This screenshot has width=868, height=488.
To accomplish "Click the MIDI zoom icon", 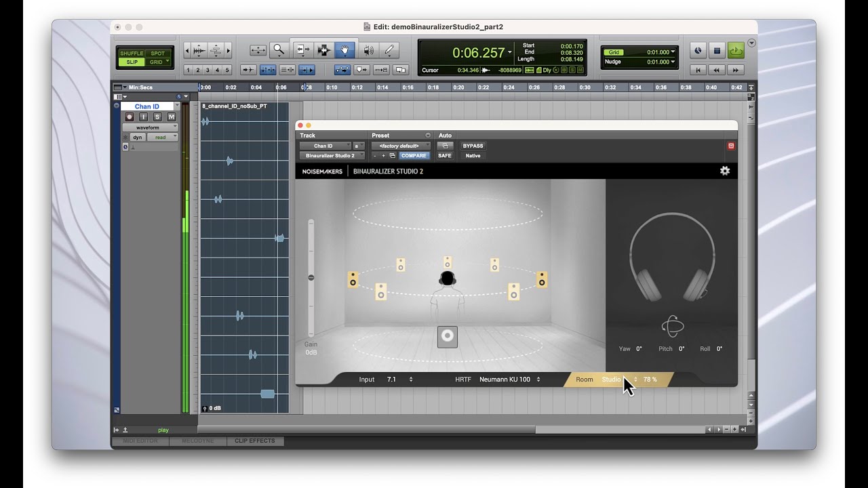I will [216, 50].
